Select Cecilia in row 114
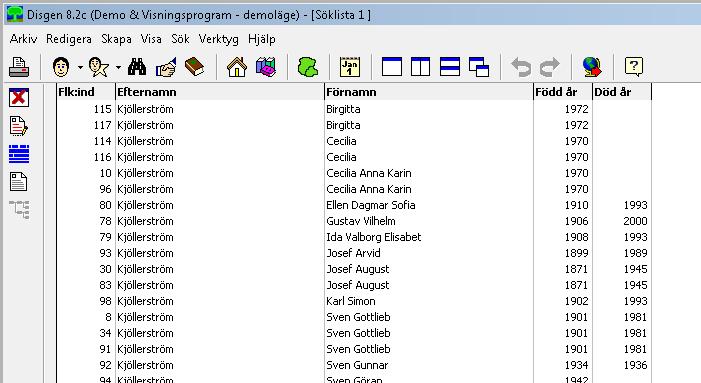The height and width of the screenshot is (383, 701). pos(341,141)
